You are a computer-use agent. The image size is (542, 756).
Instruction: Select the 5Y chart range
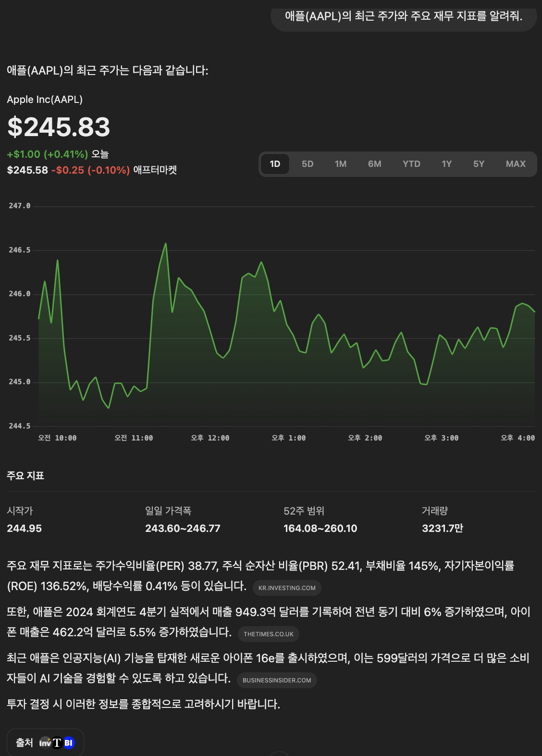point(479,164)
